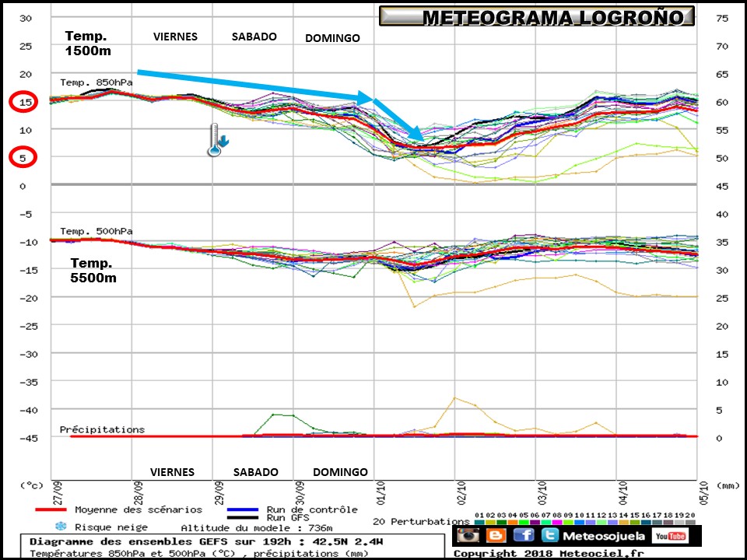Open the Blogger icon in the banner
747x560 pixels.
pos(496,536)
